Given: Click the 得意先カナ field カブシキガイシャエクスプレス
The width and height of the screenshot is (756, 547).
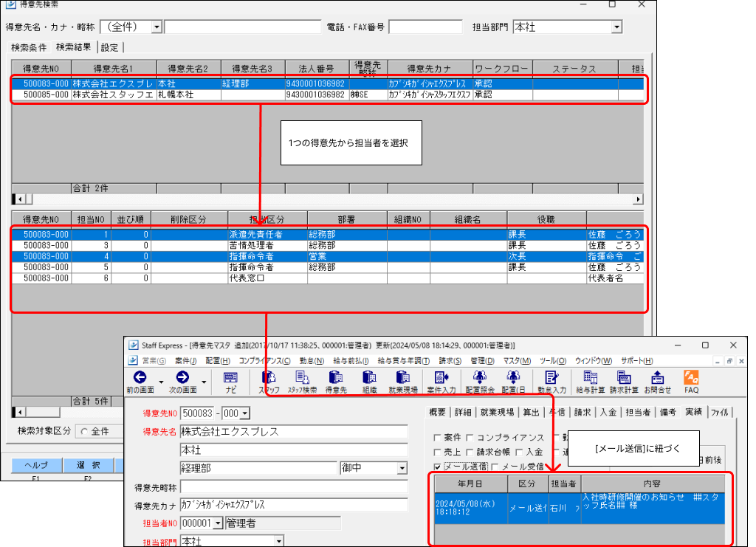Looking at the screenshot, I should coord(294,505).
